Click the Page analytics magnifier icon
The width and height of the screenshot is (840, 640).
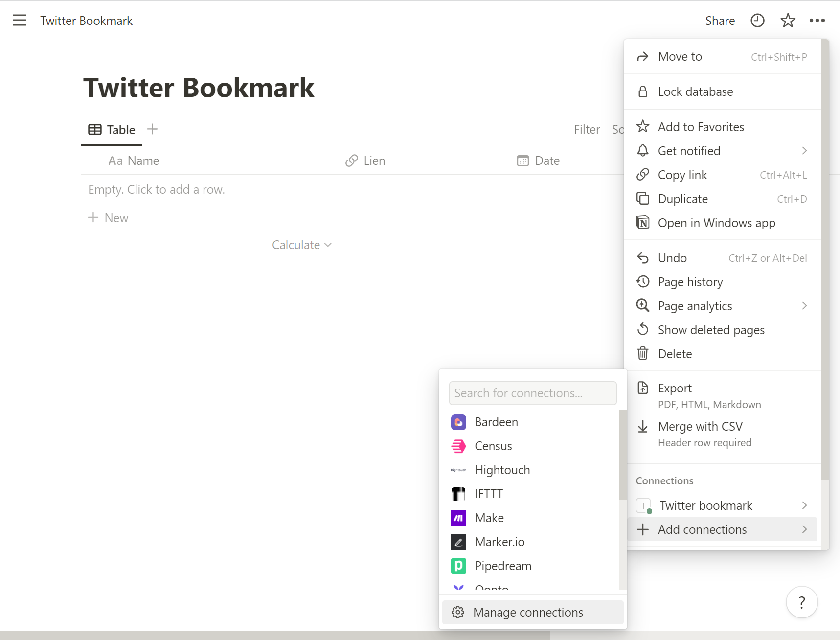[643, 305]
